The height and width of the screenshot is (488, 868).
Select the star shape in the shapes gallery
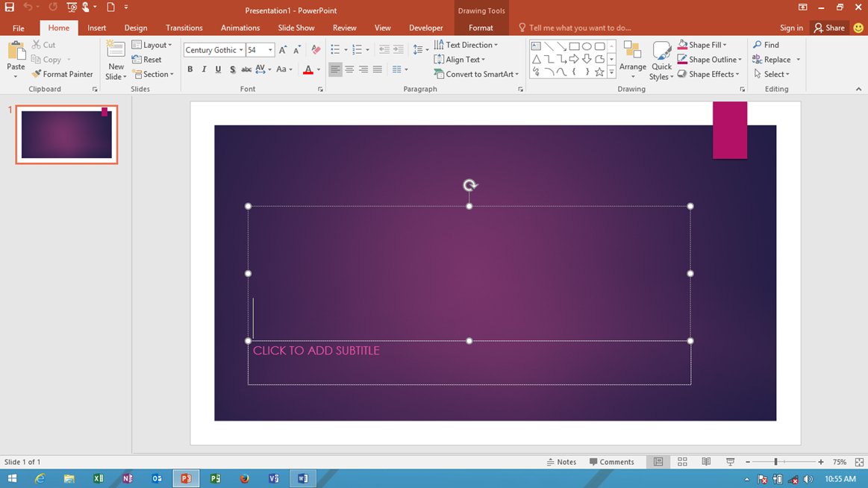tap(599, 72)
